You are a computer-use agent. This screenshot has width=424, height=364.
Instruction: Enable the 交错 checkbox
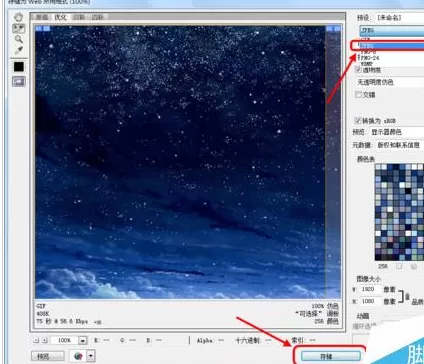pyautogui.click(x=359, y=95)
